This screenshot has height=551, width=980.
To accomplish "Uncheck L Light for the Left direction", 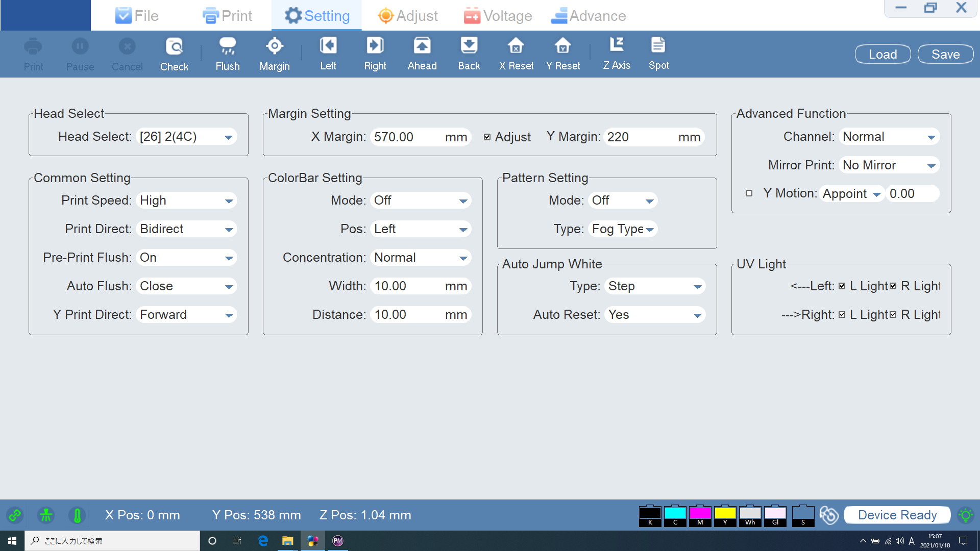I will [x=842, y=286].
